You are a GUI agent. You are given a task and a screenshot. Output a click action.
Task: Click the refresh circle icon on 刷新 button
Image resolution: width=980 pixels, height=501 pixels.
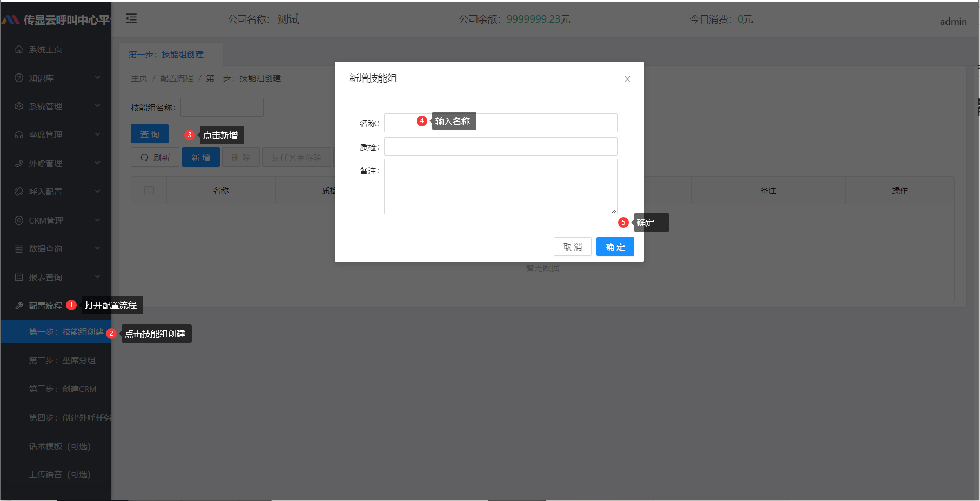(x=143, y=157)
